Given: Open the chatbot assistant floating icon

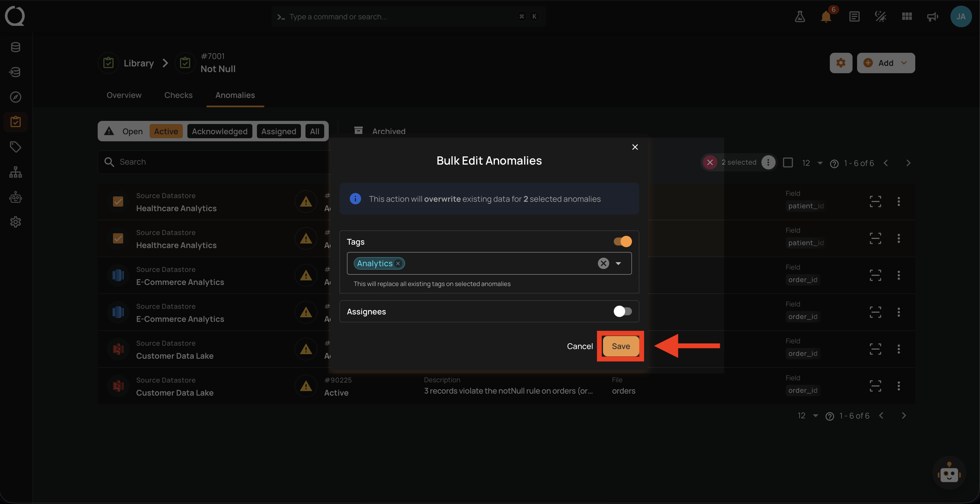Looking at the screenshot, I should [949, 473].
